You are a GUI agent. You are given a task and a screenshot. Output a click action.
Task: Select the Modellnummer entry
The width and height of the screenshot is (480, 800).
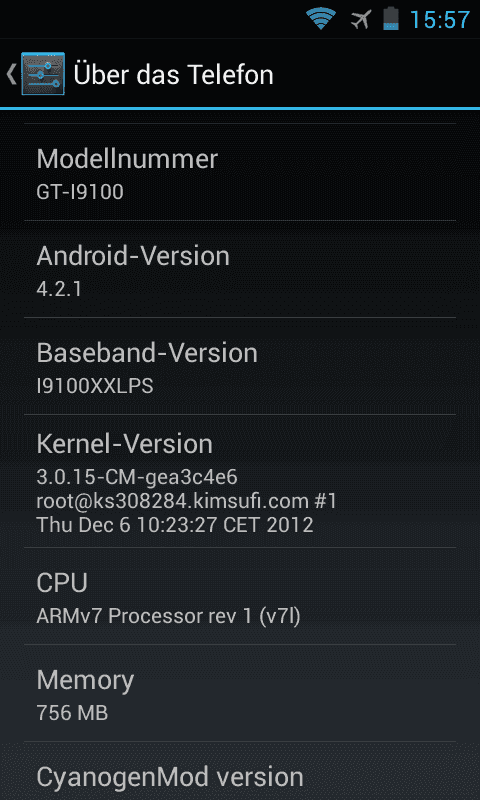pyautogui.click(x=240, y=172)
